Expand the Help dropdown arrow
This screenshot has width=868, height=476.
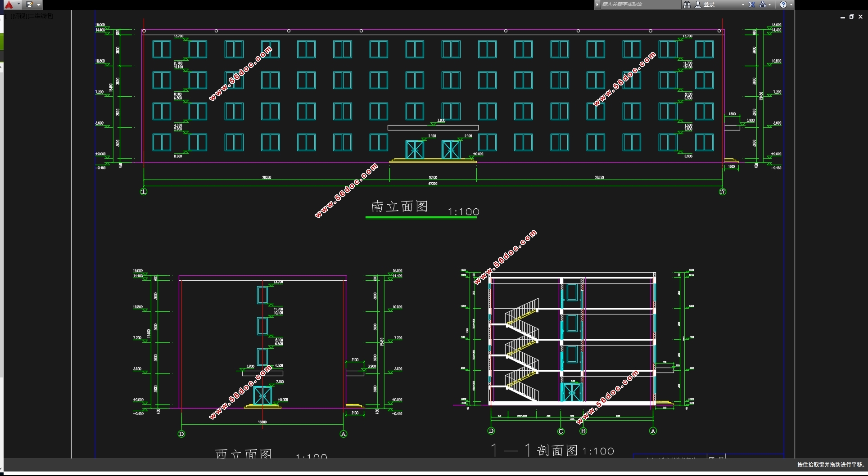(x=791, y=4)
